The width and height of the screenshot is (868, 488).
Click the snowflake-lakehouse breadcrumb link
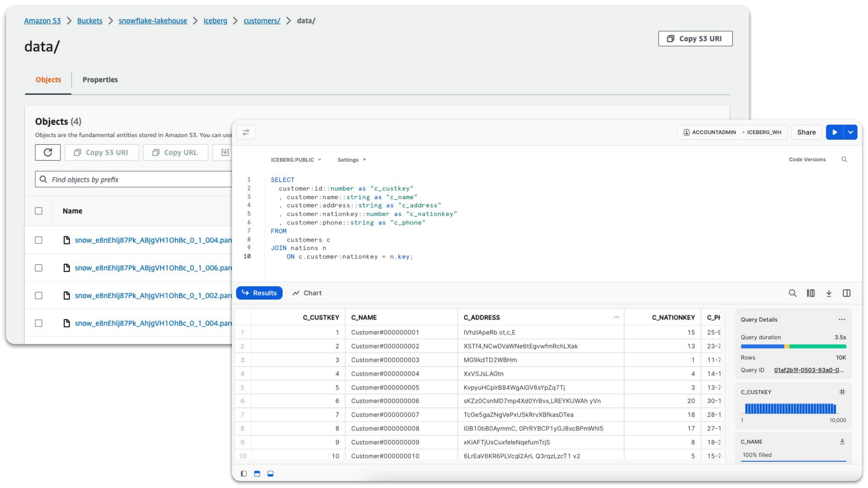point(153,21)
